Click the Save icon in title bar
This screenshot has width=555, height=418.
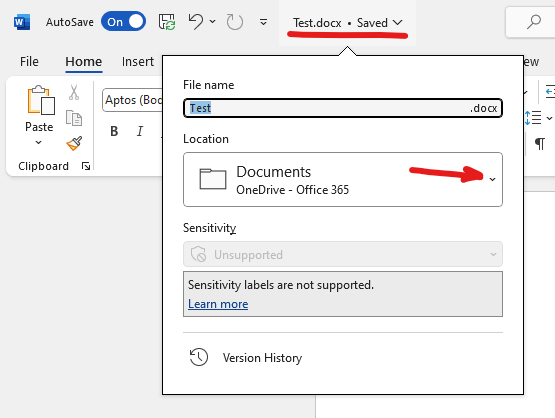167,22
